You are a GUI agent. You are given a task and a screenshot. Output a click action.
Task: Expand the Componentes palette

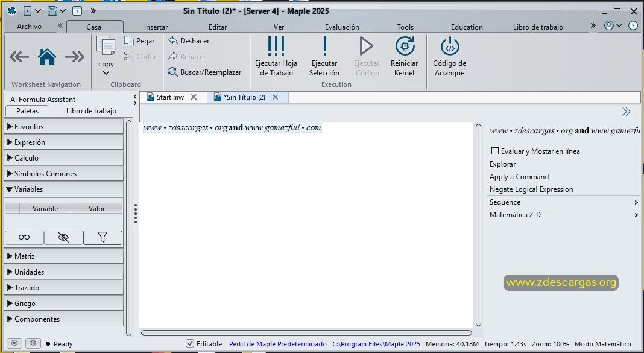[x=64, y=319]
